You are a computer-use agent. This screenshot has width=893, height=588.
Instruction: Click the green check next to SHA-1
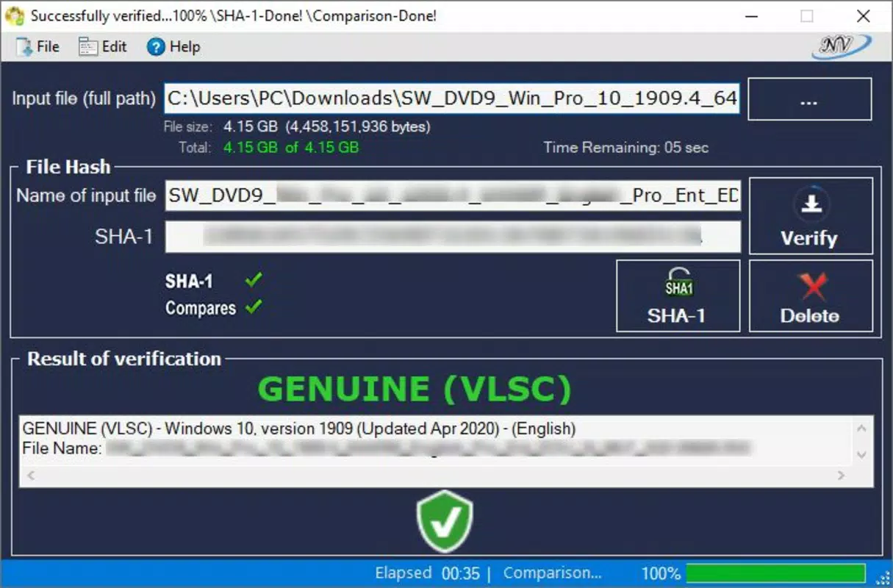click(x=254, y=280)
